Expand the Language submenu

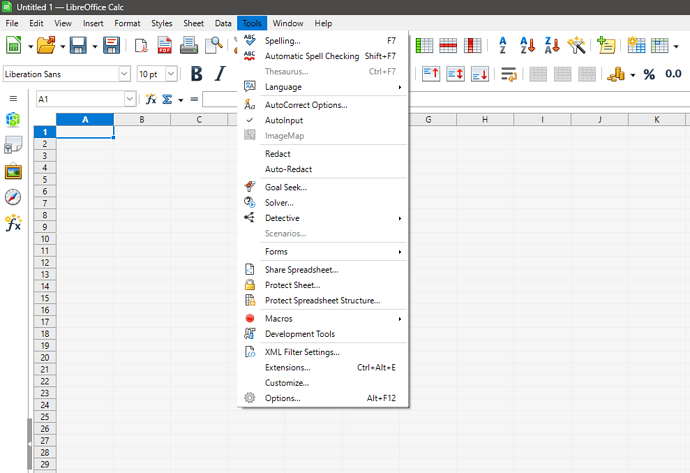tap(323, 87)
